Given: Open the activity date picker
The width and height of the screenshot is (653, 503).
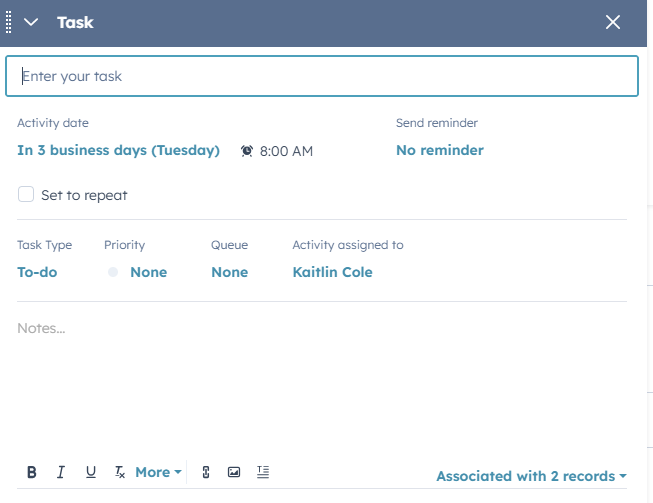Looking at the screenshot, I should pos(118,151).
